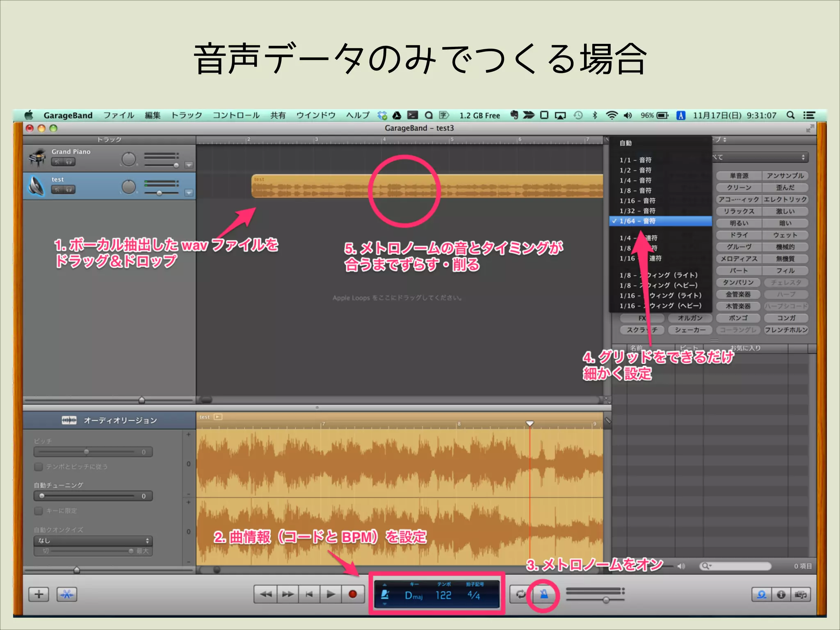This screenshot has width=840, height=630.
Task: Open the track info button
Action: pyautogui.click(x=781, y=594)
